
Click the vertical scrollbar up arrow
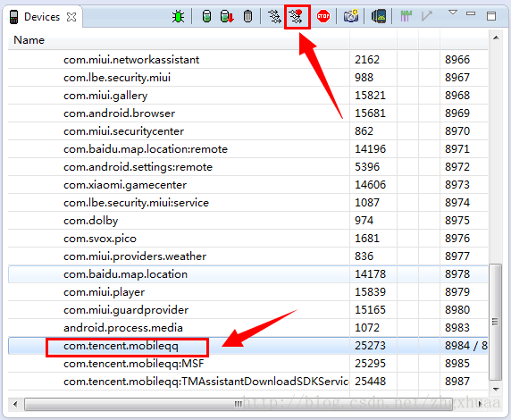coord(496,38)
